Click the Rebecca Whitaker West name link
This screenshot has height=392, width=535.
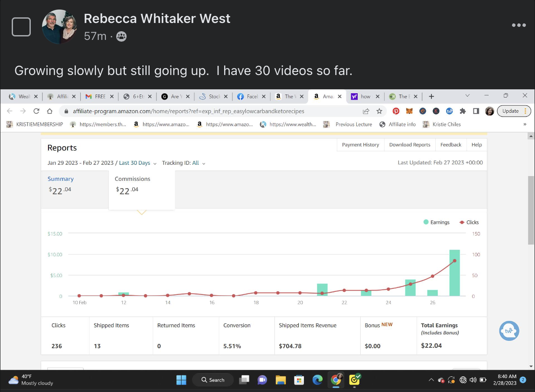(x=157, y=19)
